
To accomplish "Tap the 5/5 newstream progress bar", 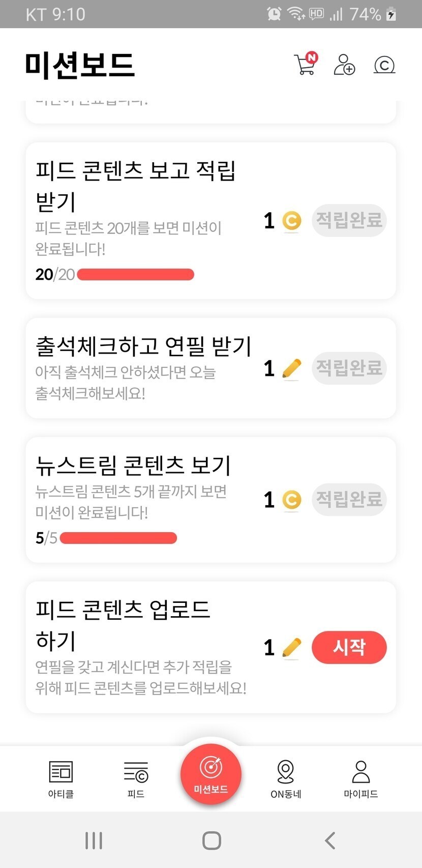I will pos(118,538).
